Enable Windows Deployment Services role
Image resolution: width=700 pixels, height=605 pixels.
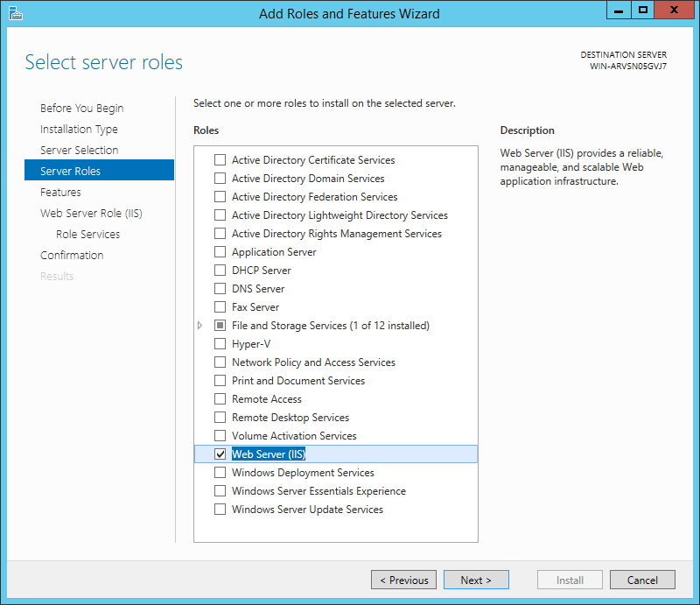click(x=220, y=472)
